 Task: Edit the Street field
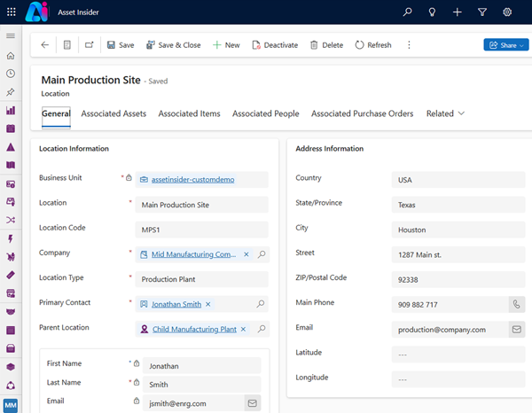pos(458,254)
